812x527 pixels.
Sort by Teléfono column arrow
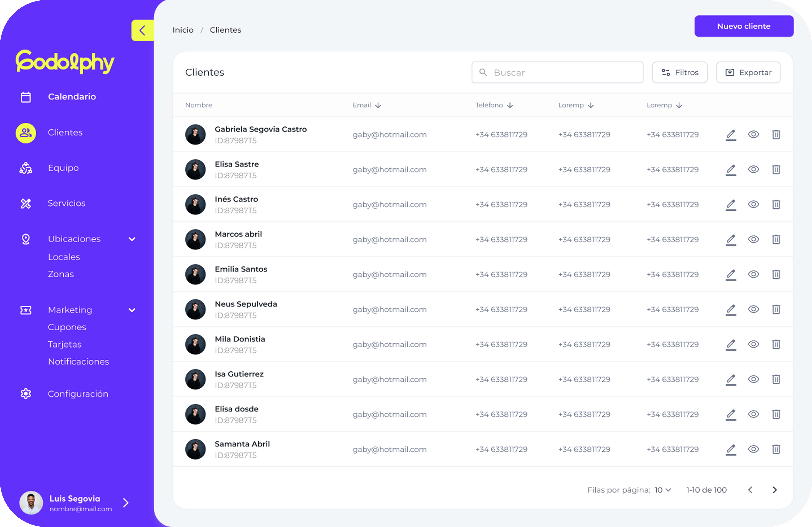pyautogui.click(x=510, y=105)
